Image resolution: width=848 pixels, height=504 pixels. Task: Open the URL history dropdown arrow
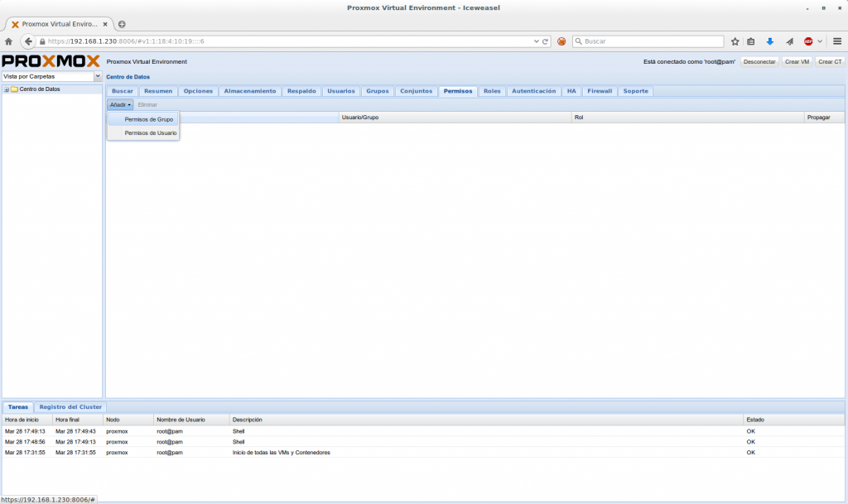[536, 41]
